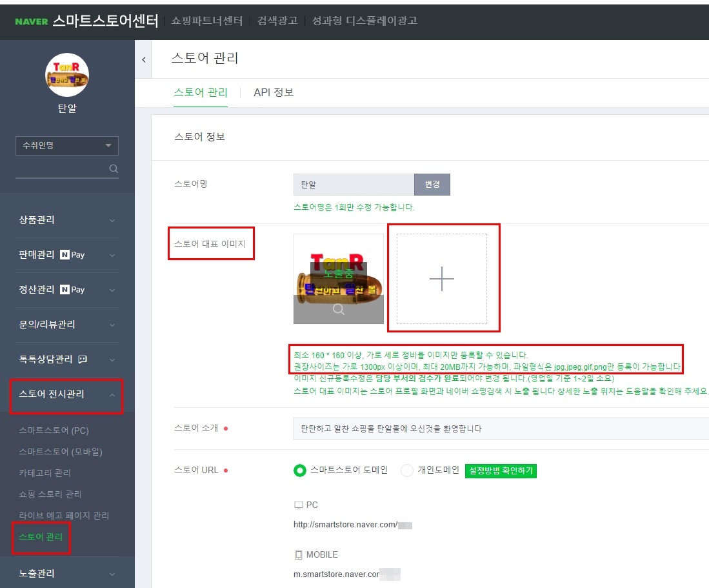Collapse the sidebar with the left arrow
This screenshot has width=709, height=588.
point(144,60)
